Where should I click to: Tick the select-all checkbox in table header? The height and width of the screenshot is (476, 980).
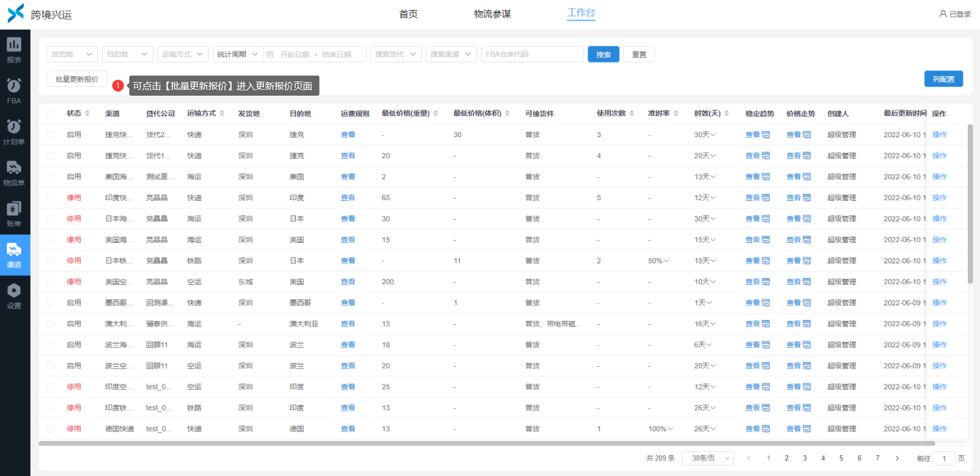point(50,113)
